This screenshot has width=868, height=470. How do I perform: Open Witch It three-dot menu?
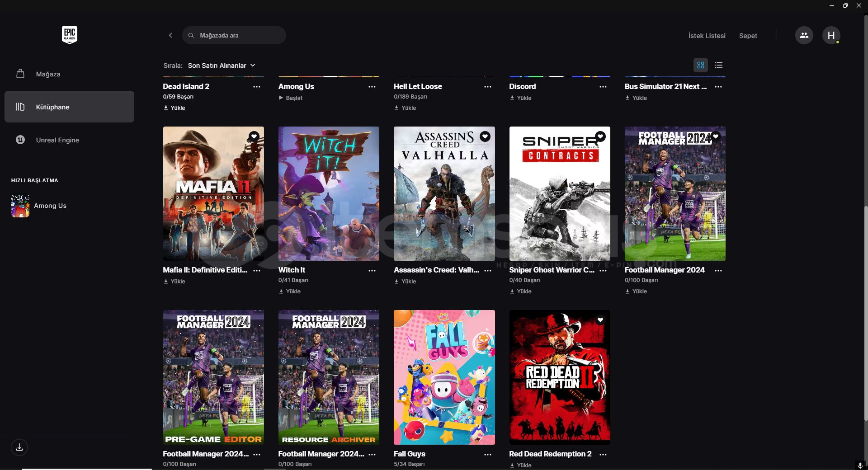[372, 270]
